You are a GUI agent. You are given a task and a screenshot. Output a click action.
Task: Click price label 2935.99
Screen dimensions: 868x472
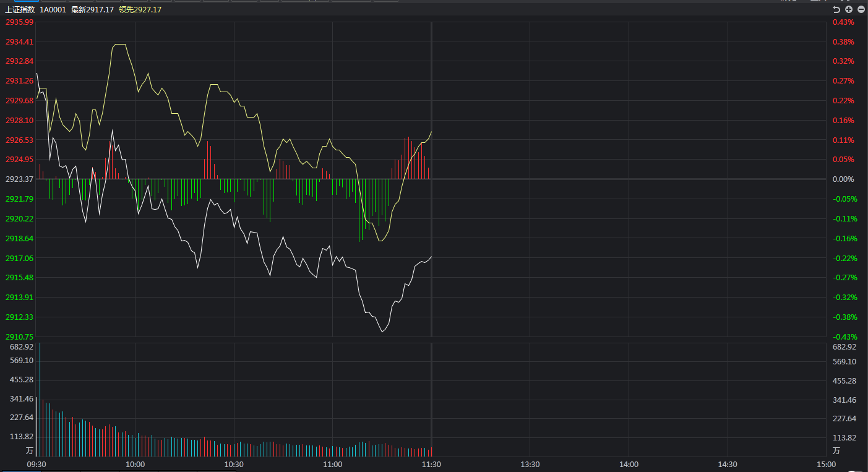19,22
